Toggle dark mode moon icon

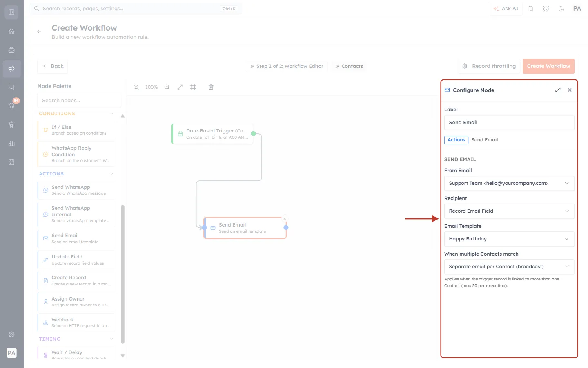(561, 9)
